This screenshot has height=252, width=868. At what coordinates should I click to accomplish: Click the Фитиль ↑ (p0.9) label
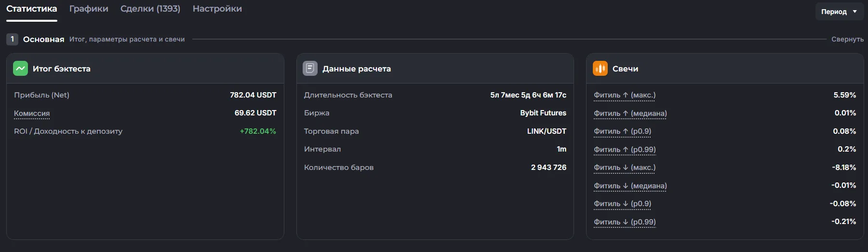(623, 131)
